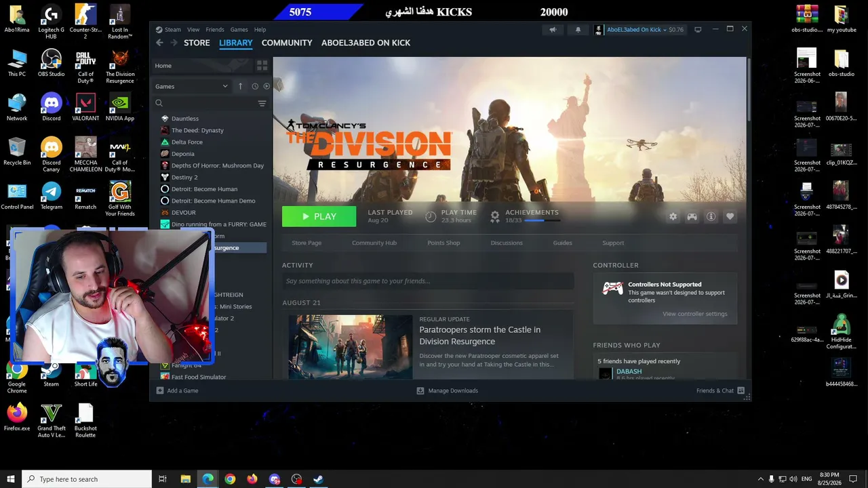Viewport: 868px width, 488px height.
Task: Open controller layout icon beside gear
Action: (692, 216)
